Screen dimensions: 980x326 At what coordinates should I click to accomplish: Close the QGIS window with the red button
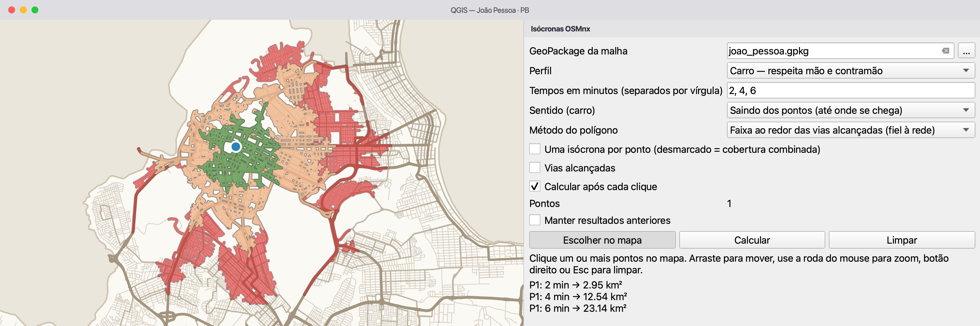(12, 10)
